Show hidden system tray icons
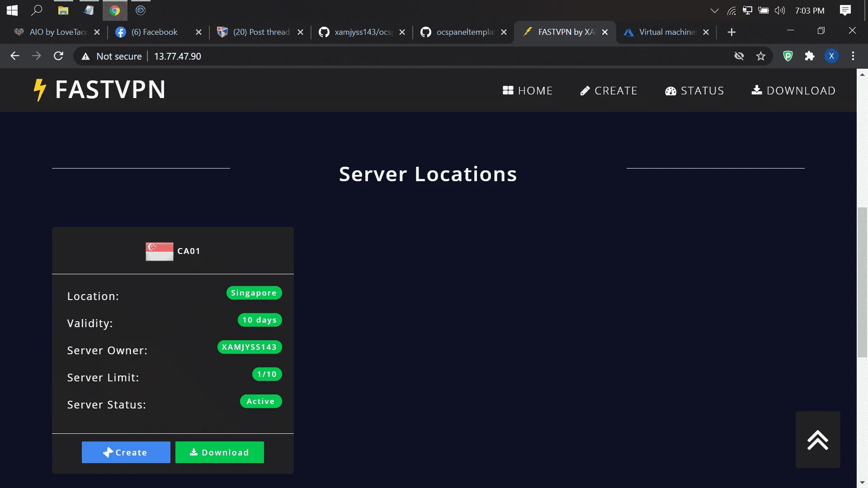This screenshot has width=868, height=488. [x=715, y=10]
